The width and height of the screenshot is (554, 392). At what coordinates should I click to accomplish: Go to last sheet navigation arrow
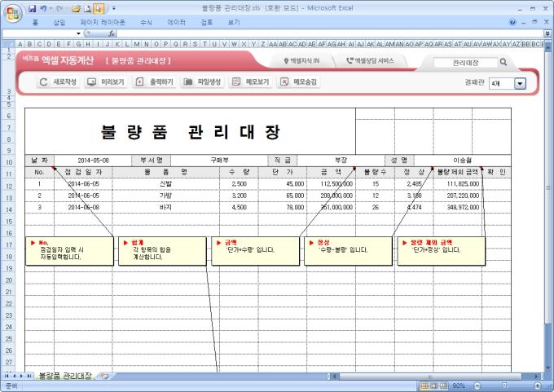[29, 376]
